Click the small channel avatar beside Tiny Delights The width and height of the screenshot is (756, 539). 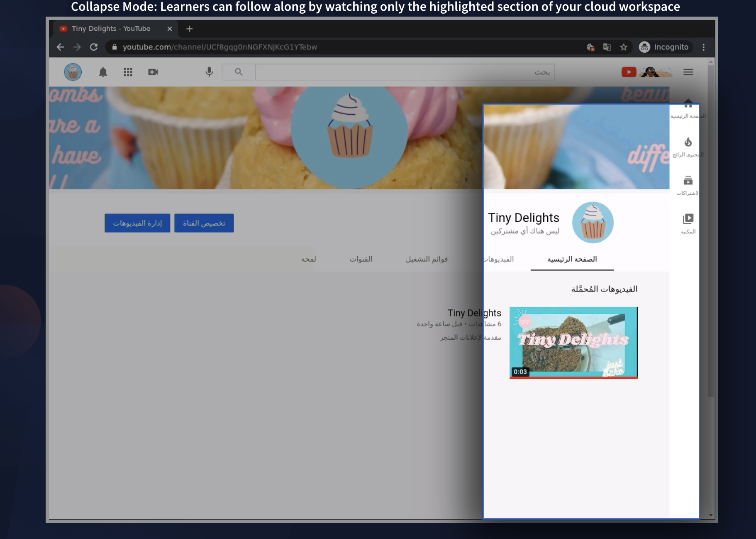tap(593, 223)
